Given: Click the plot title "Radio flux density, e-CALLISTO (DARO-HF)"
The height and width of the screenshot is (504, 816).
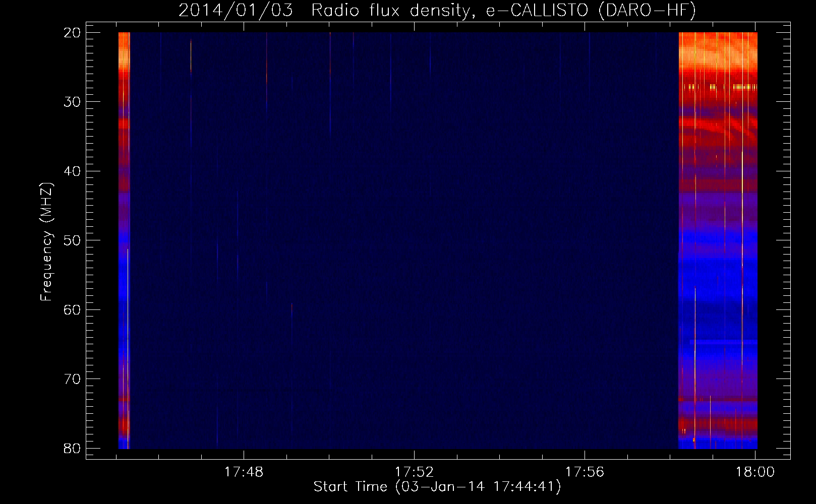Looking at the screenshot, I should [503, 11].
